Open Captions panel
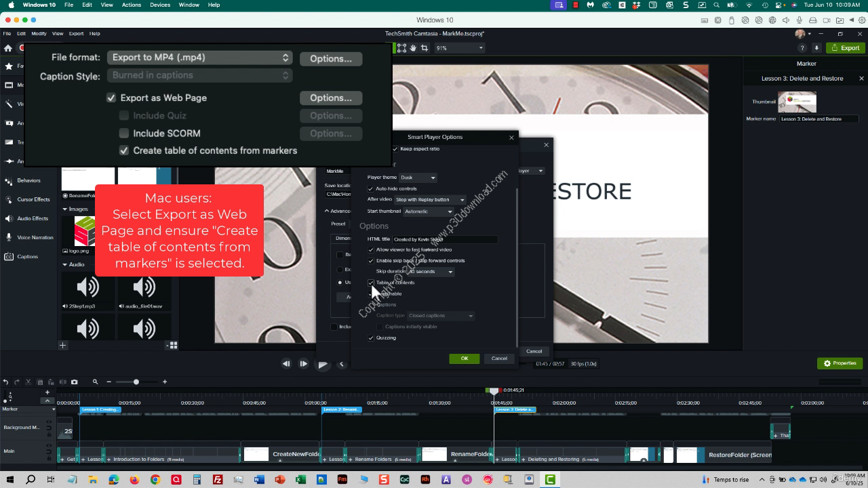This screenshot has width=868, height=488. (22, 256)
